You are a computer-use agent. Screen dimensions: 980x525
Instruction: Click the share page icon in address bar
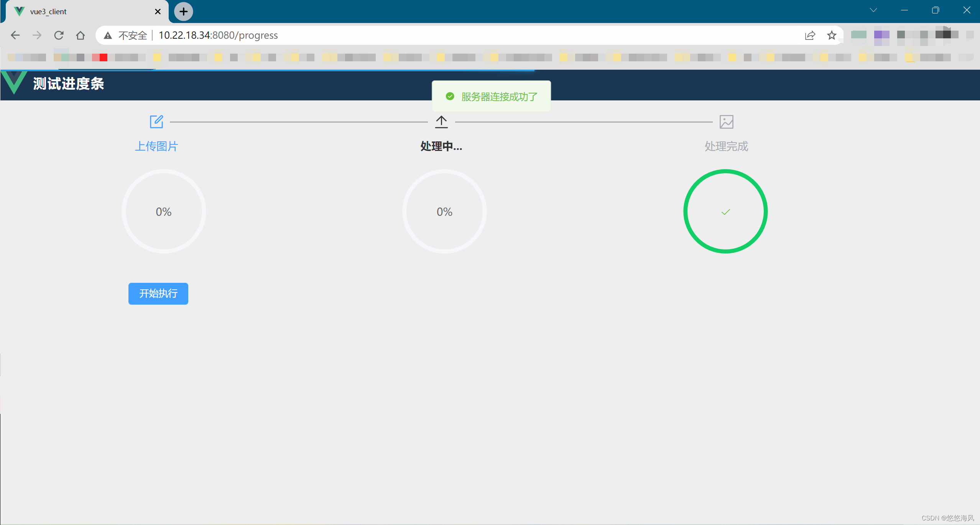pos(810,35)
